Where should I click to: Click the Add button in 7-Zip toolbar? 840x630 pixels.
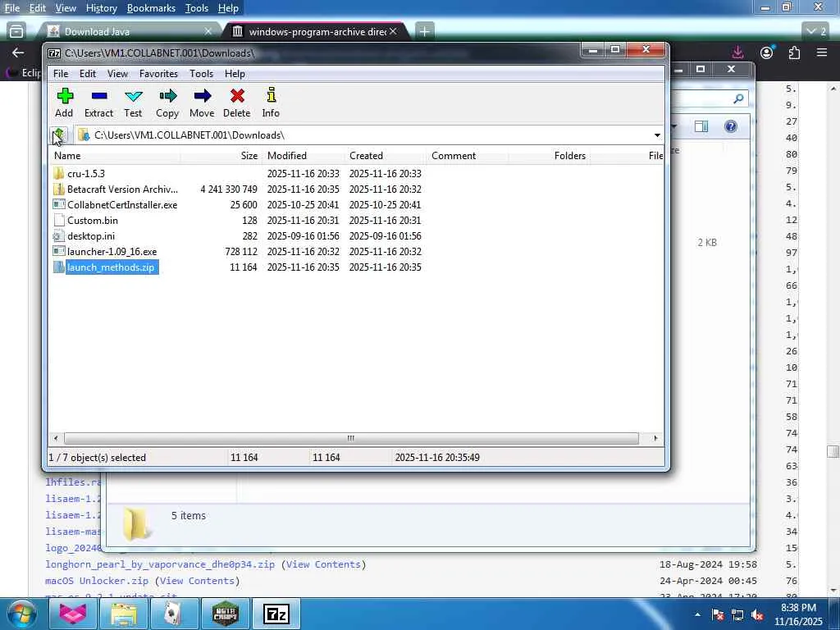[64, 103]
